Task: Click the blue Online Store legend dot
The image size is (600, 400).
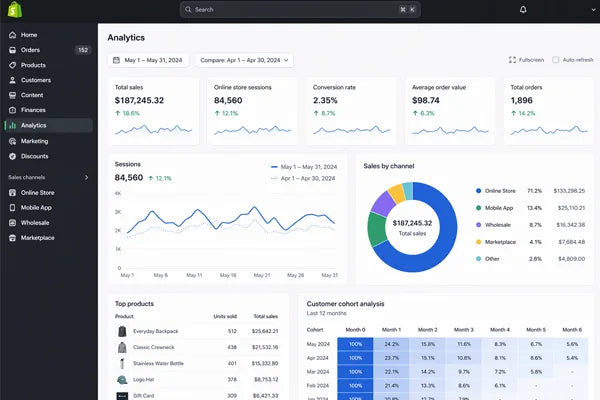Action: 478,191
